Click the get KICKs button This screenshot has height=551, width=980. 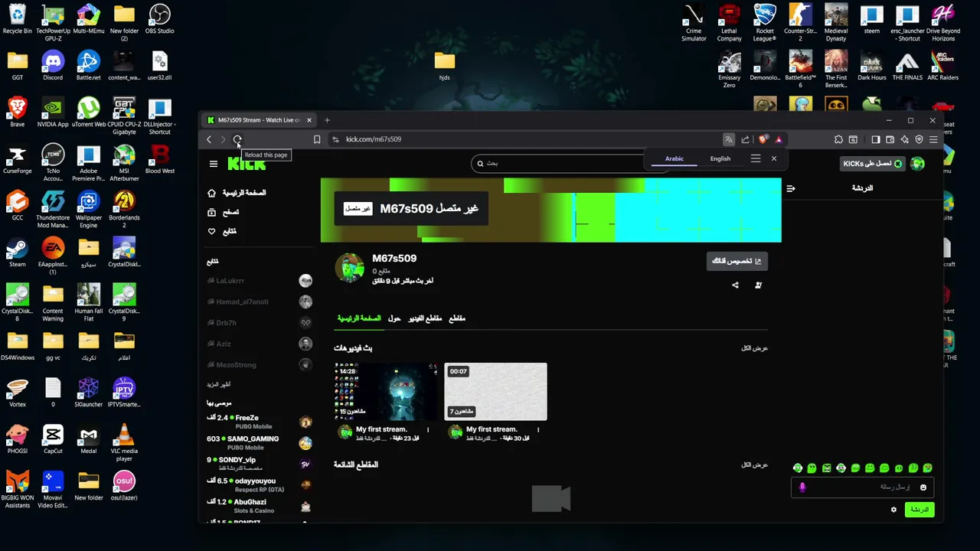pos(873,164)
